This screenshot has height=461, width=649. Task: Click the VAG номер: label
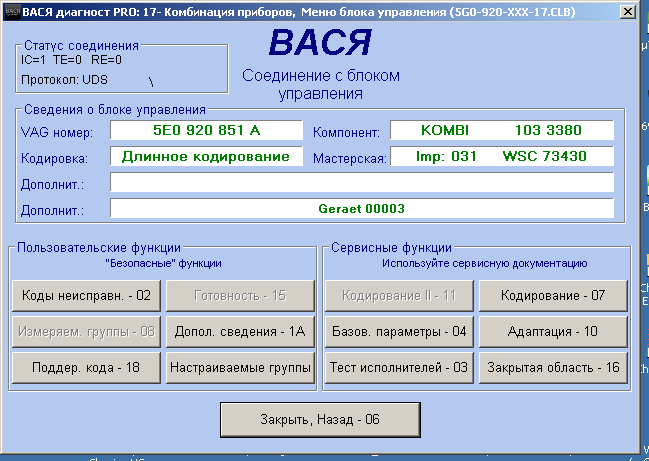click(57, 132)
